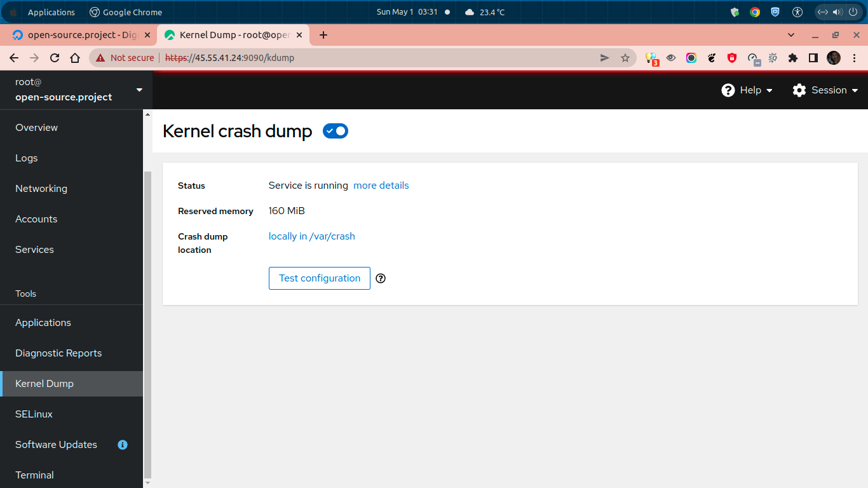Click the Software Updates info badge icon
This screenshot has width=868, height=488.
pyautogui.click(x=123, y=445)
